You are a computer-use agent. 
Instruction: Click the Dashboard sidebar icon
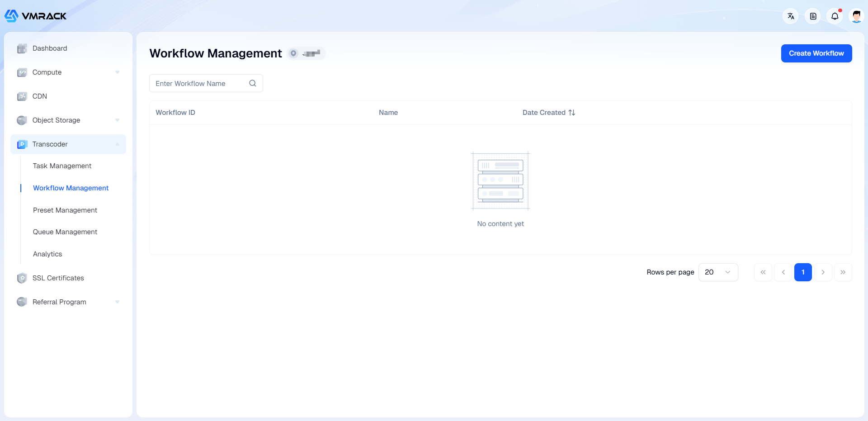(x=22, y=48)
